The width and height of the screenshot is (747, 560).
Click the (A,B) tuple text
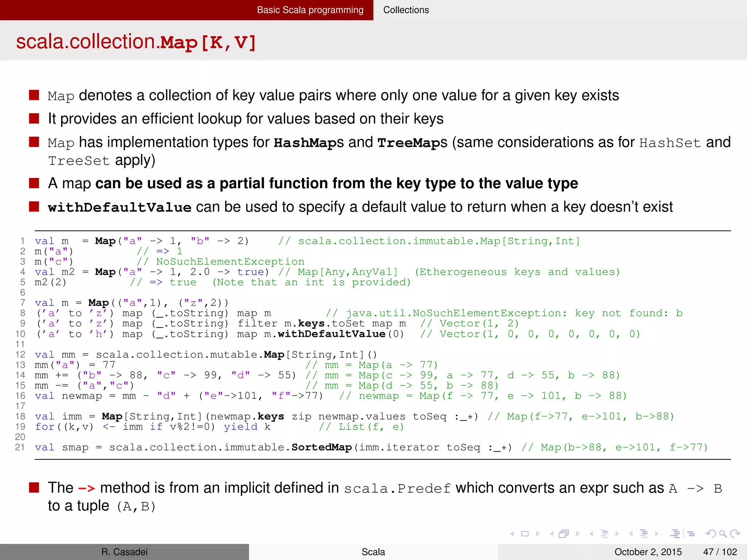pos(136,506)
